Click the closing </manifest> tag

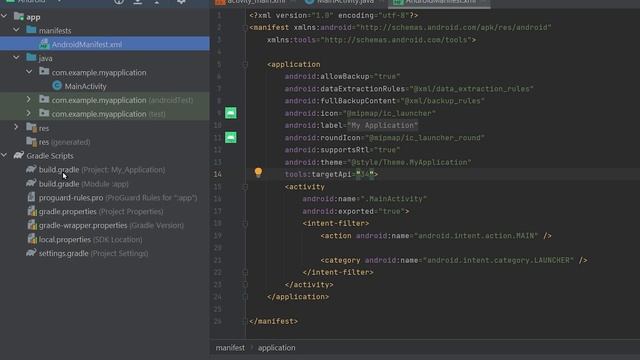coord(273,321)
